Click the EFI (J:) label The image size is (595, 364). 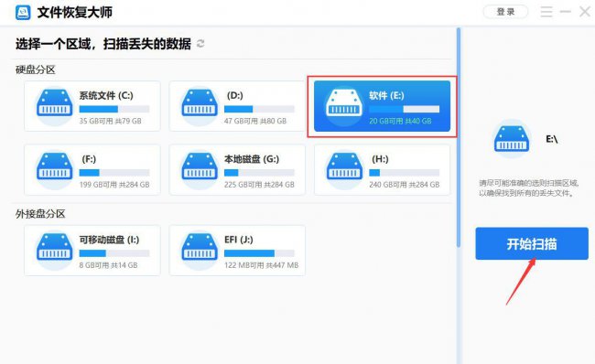click(x=239, y=240)
